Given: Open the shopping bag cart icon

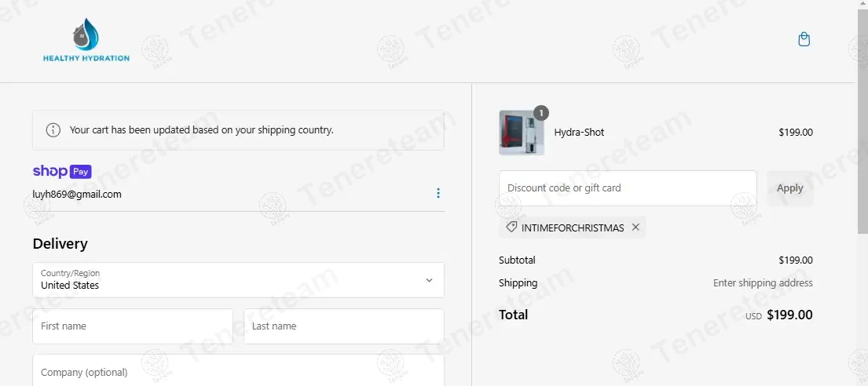Looking at the screenshot, I should [804, 39].
